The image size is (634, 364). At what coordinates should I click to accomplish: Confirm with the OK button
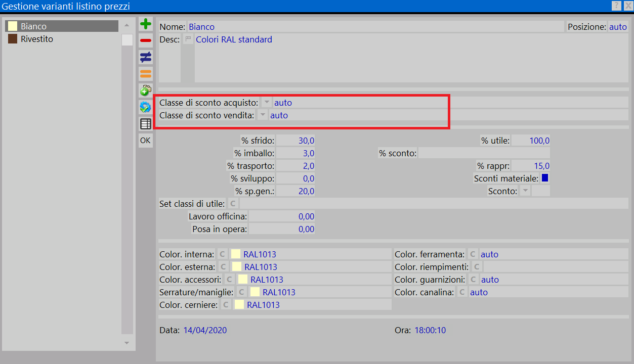(x=145, y=141)
